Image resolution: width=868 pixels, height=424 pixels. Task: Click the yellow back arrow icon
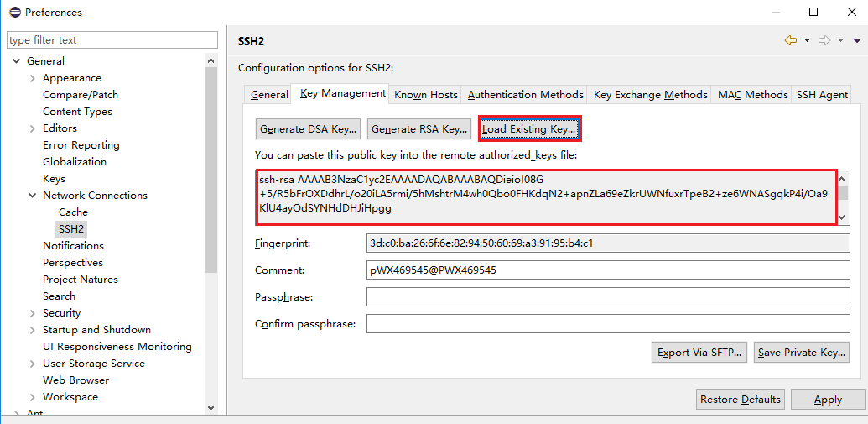790,40
